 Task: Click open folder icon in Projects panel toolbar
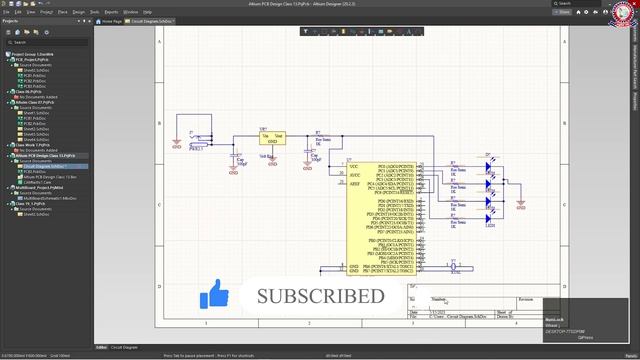(27, 32)
